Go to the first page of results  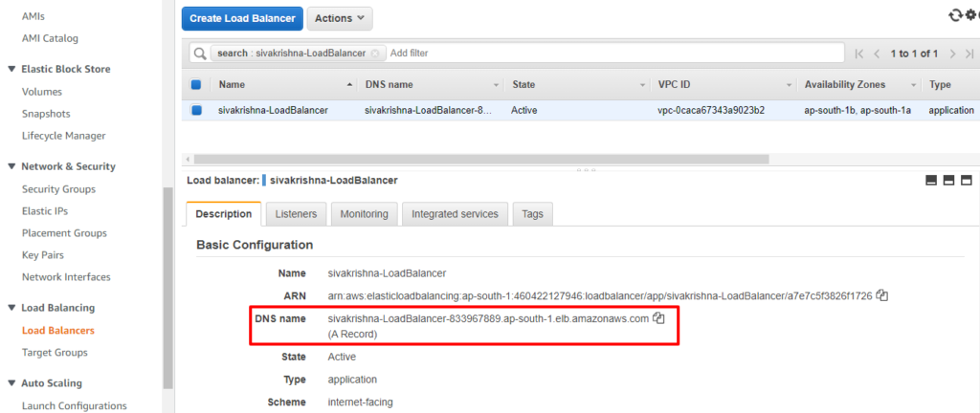(859, 54)
